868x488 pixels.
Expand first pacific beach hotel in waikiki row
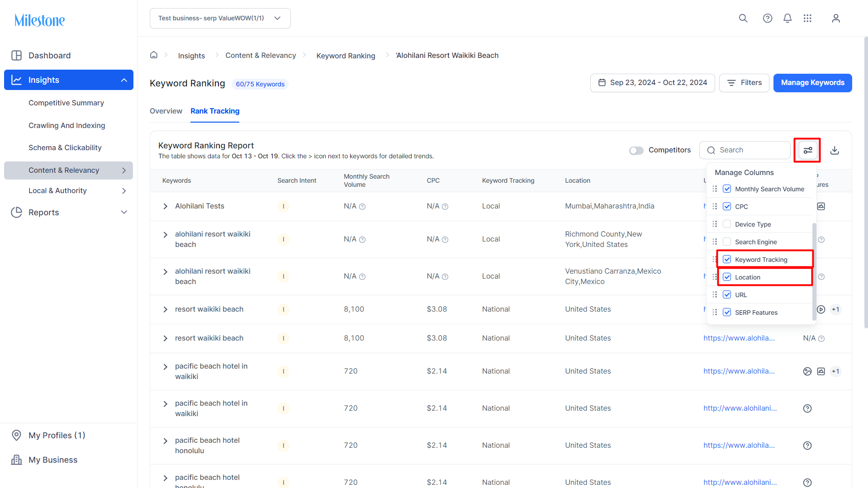[165, 367]
